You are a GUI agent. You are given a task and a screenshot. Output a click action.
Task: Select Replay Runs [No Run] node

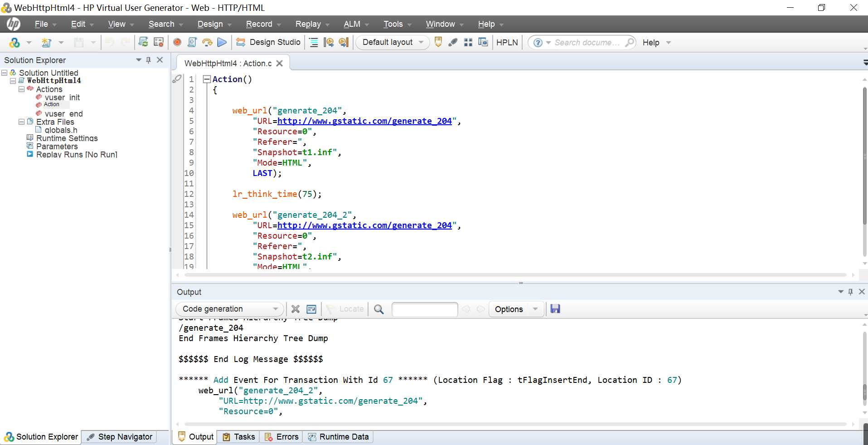pos(77,154)
